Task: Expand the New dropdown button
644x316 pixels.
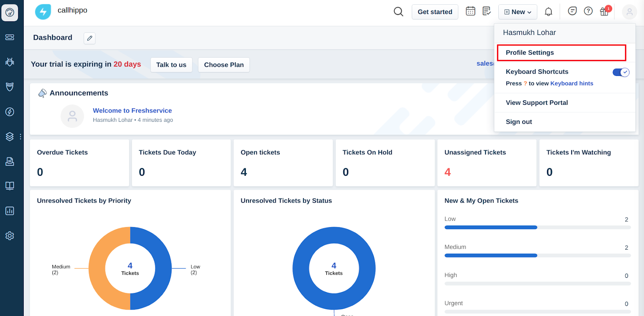Action: tap(518, 12)
